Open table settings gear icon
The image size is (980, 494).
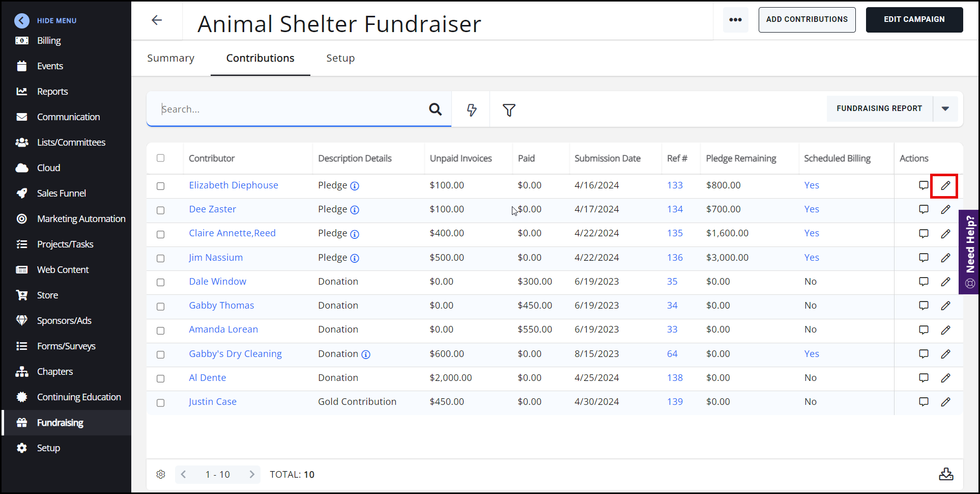tap(161, 474)
